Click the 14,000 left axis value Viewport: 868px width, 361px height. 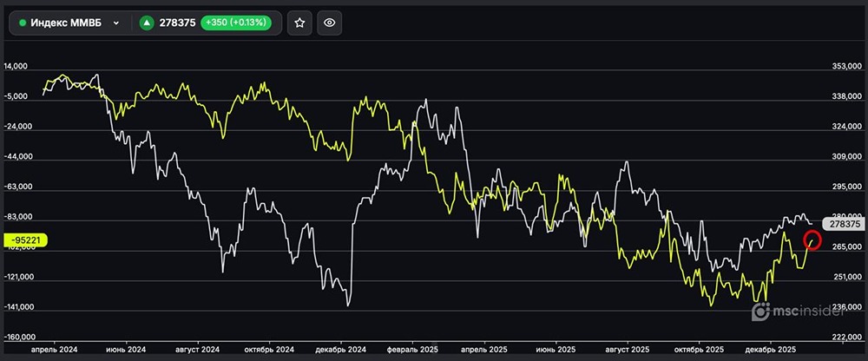point(16,67)
